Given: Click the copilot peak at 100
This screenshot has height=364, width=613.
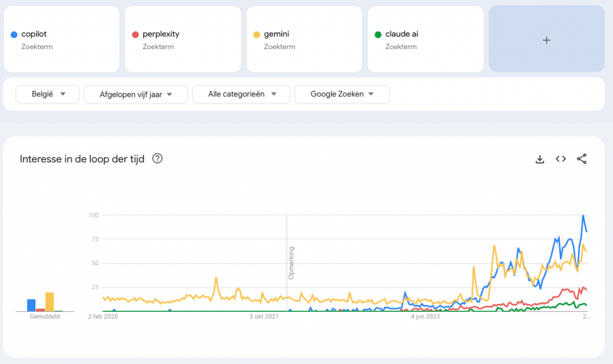Looking at the screenshot, I should pyautogui.click(x=583, y=216).
